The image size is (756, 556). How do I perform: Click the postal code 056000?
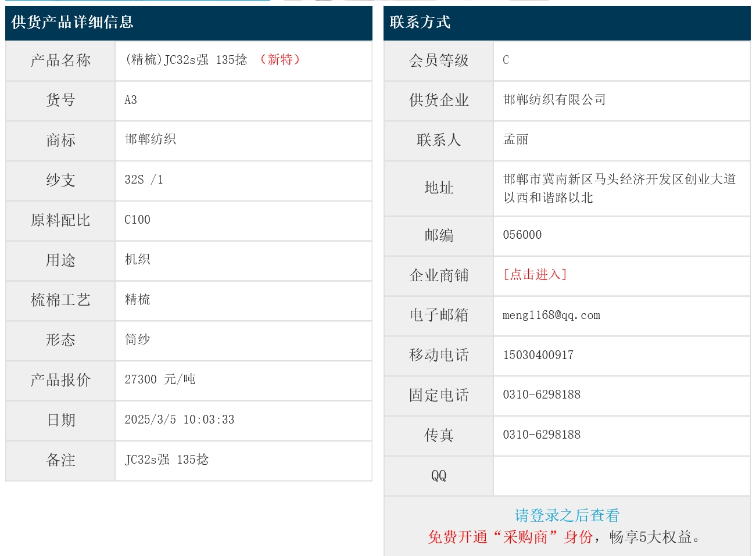(522, 235)
